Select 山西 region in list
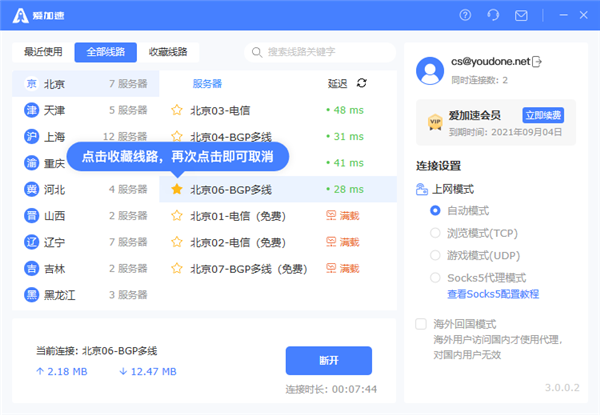Viewport: 600px width, 415px height. point(86,216)
